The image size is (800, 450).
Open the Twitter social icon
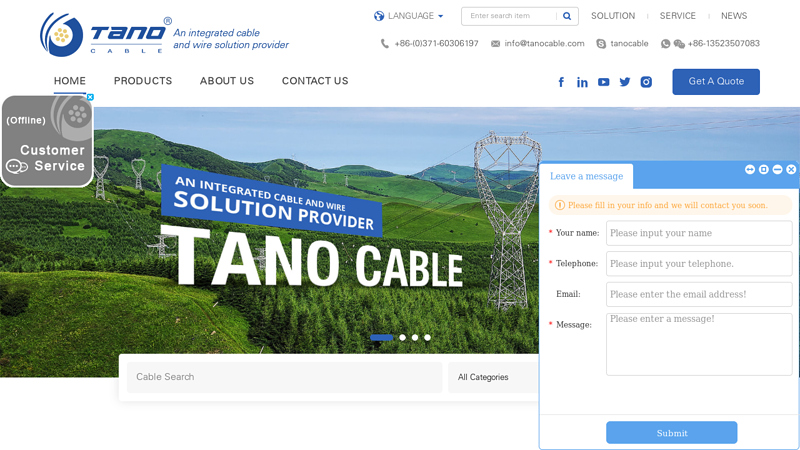tap(624, 82)
